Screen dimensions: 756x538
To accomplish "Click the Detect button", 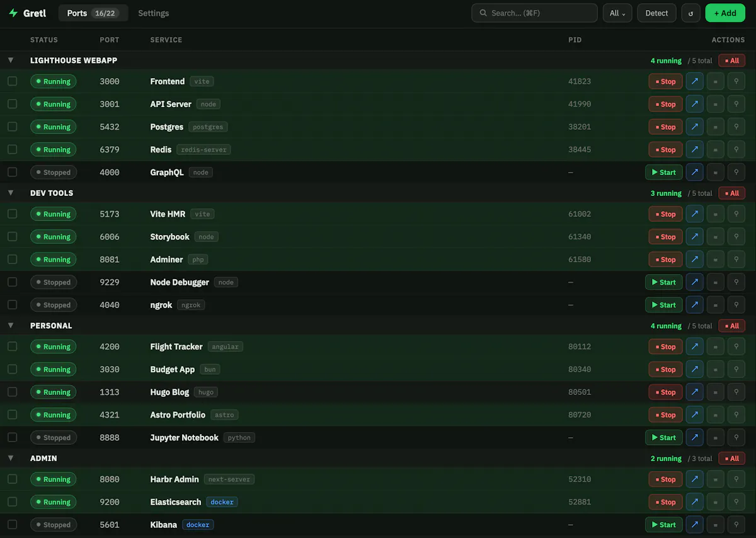I will [x=656, y=13].
